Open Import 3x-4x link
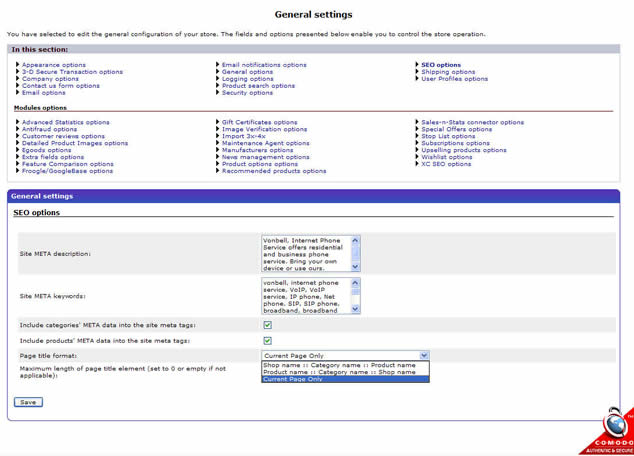The height and width of the screenshot is (456, 634). [x=243, y=136]
